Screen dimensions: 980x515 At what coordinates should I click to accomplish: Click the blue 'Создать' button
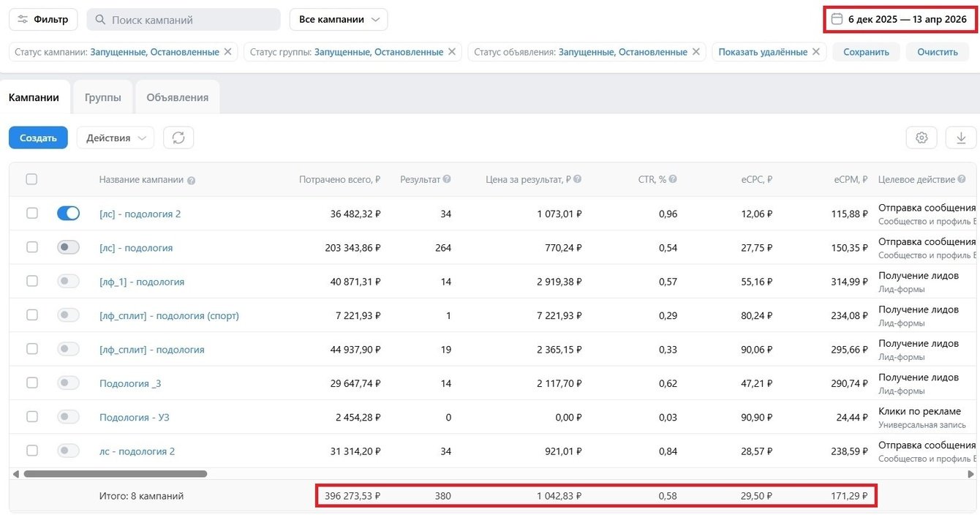pyautogui.click(x=38, y=138)
